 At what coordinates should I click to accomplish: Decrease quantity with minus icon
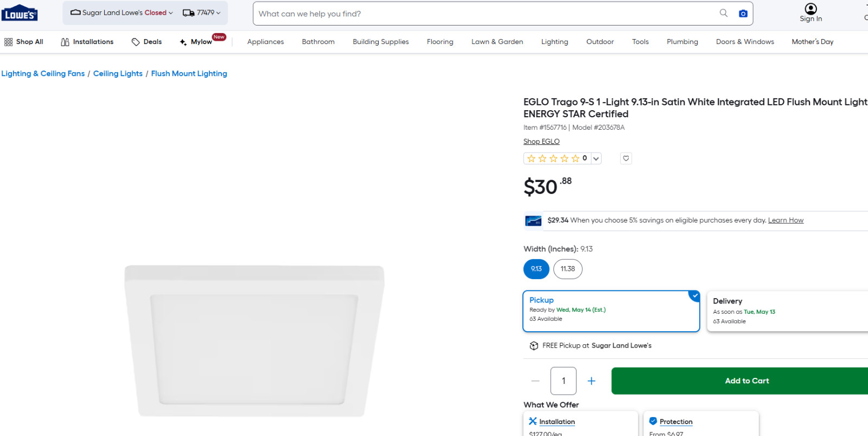[x=535, y=381]
